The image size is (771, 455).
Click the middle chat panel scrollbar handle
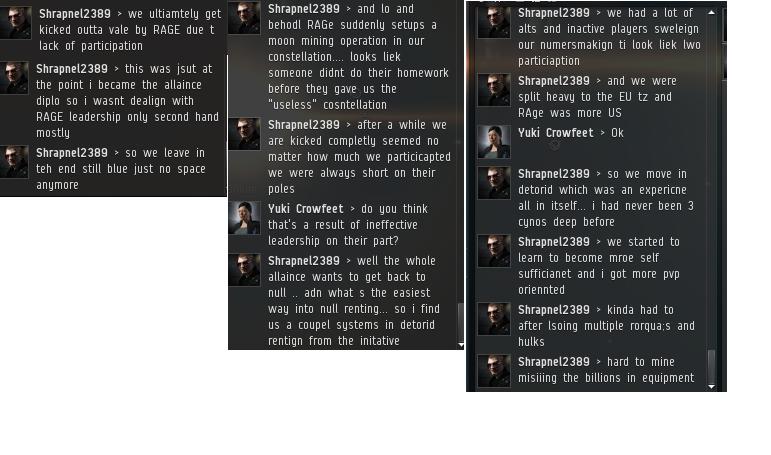pyautogui.click(x=461, y=321)
